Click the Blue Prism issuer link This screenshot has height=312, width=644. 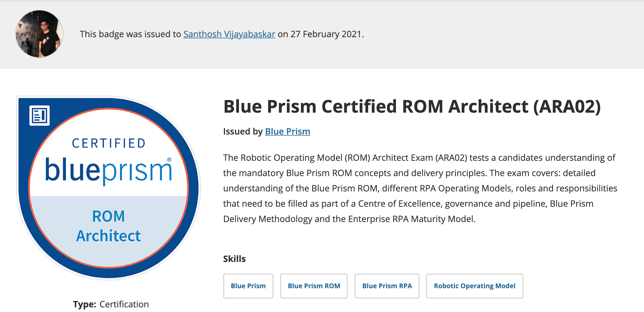pyautogui.click(x=287, y=132)
